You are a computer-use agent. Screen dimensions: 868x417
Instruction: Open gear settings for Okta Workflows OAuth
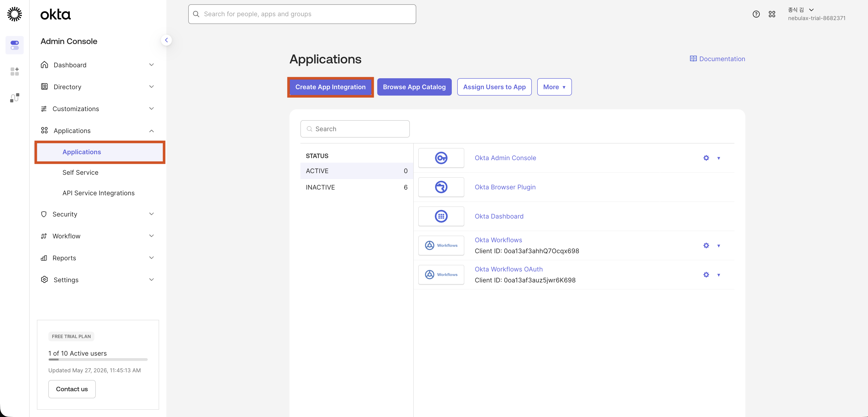pyautogui.click(x=706, y=274)
